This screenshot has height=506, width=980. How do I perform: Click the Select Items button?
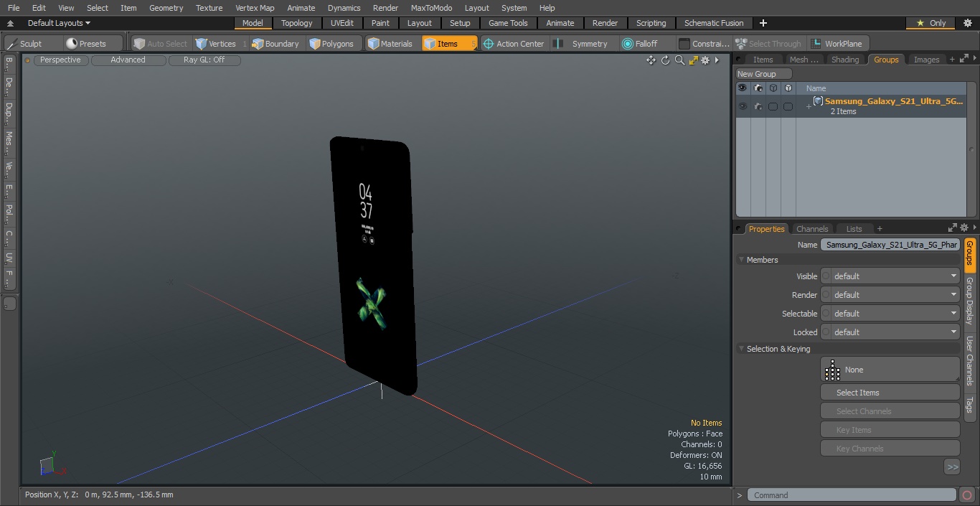pyautogui.click(x=890, y=393)
